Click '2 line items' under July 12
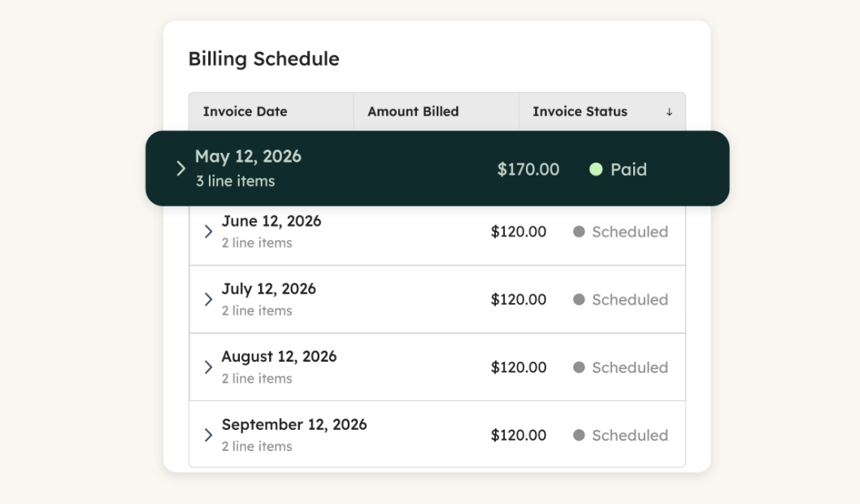This screenshot has width=860, height=504. click(x=257, y=311)
